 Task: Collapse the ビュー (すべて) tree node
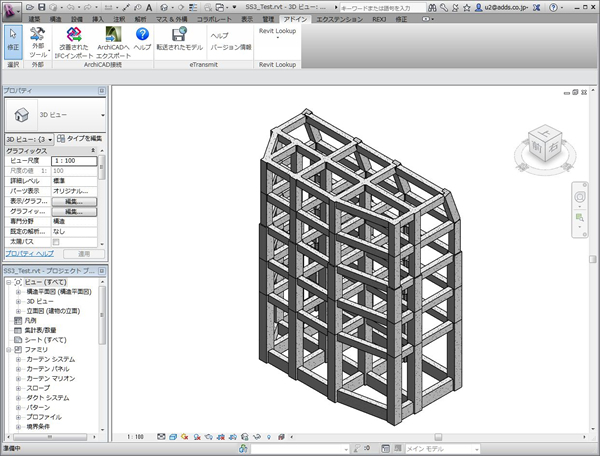click(x=8, y=282)
